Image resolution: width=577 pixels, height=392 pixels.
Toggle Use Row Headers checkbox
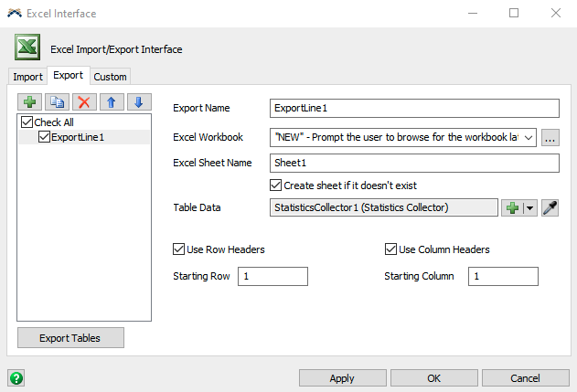coord(179,249)
